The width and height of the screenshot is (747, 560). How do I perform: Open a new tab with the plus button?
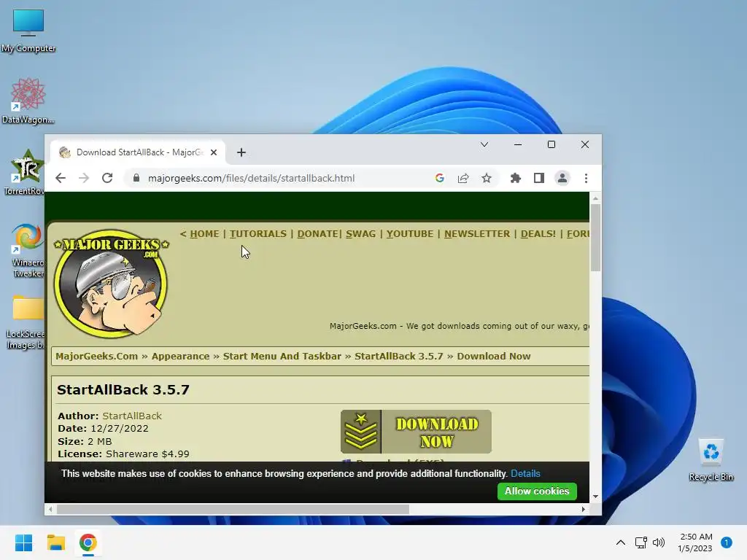tap(241, 152)
